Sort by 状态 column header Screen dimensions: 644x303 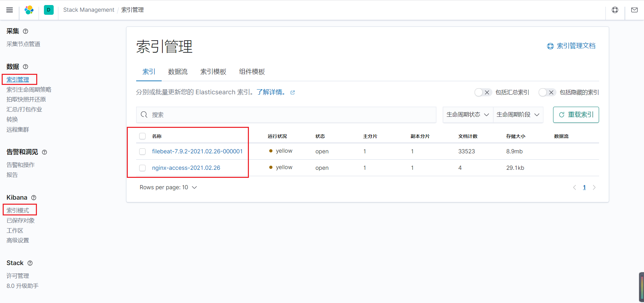(320, 137)
